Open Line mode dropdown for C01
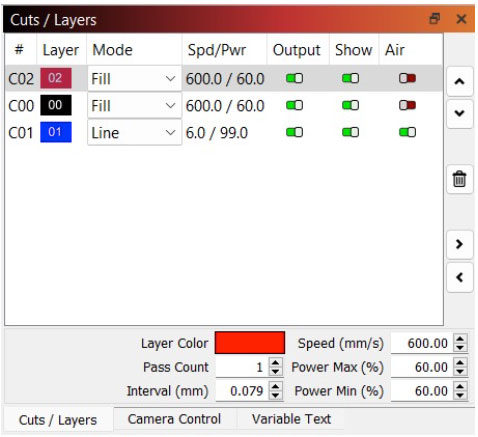 [134, 133]
